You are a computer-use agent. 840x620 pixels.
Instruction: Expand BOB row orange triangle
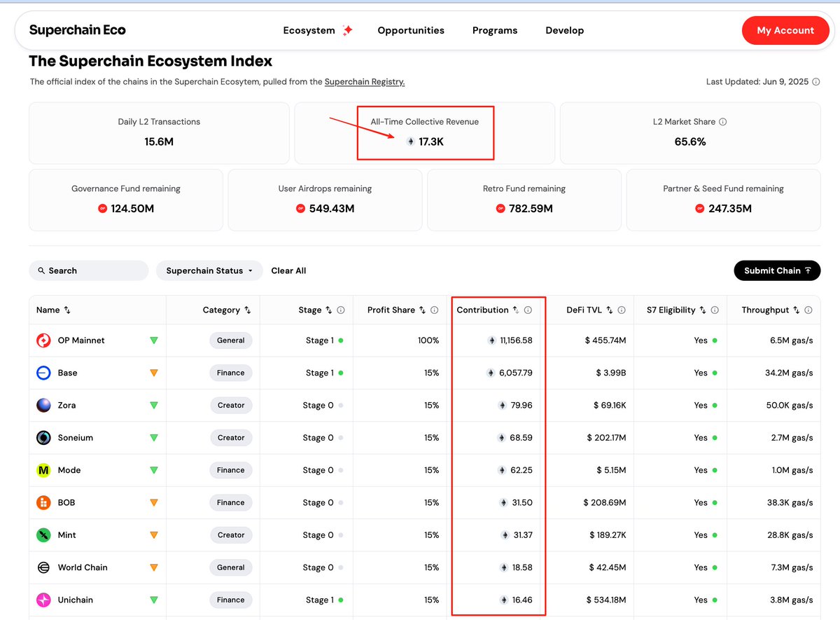[154, 502]
